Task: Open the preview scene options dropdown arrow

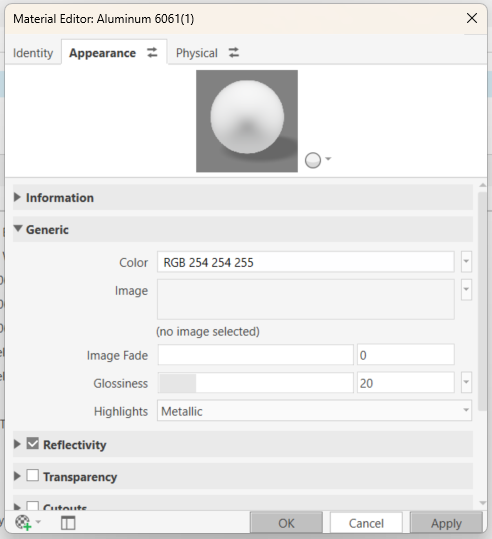Action: tap(328, 158)
